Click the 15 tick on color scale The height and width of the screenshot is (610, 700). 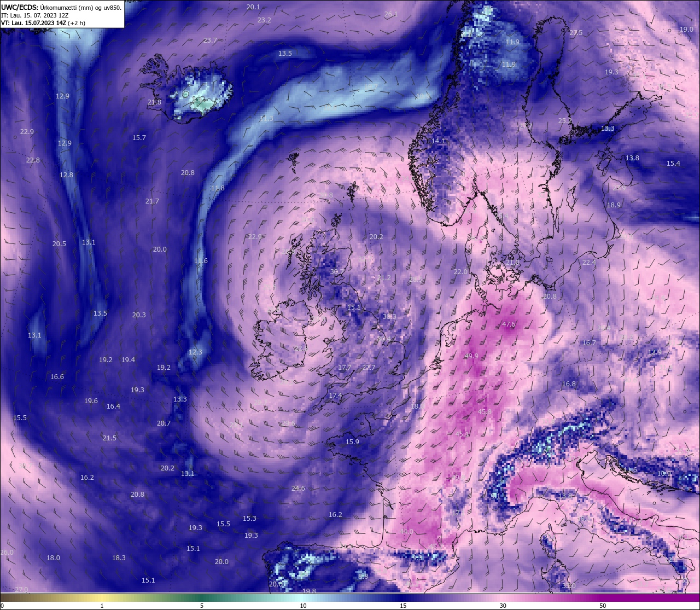(403, 606)
